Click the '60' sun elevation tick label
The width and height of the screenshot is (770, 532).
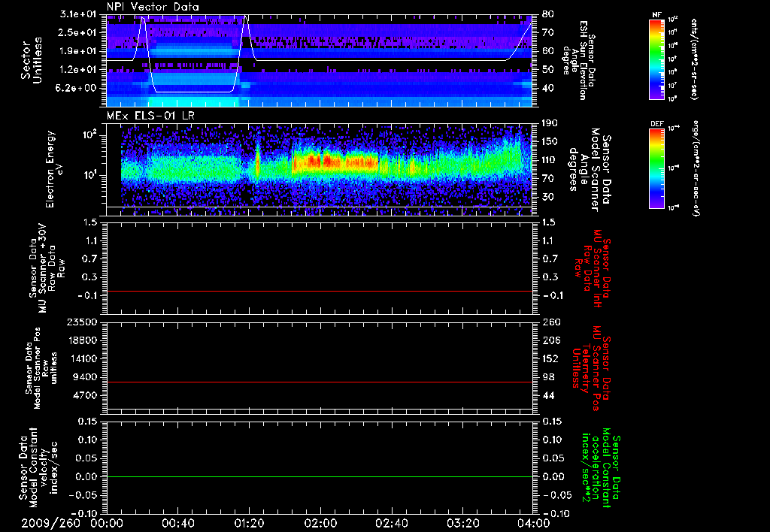tap(547, 51)
